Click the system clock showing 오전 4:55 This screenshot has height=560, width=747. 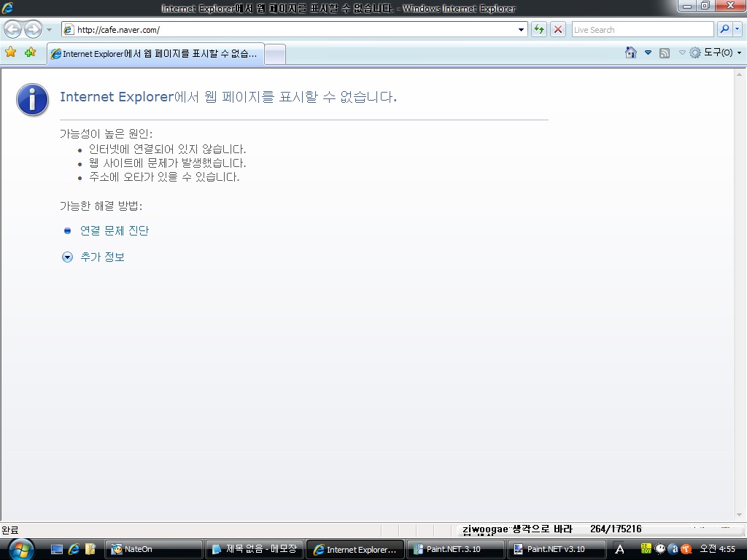coord(717,549)
